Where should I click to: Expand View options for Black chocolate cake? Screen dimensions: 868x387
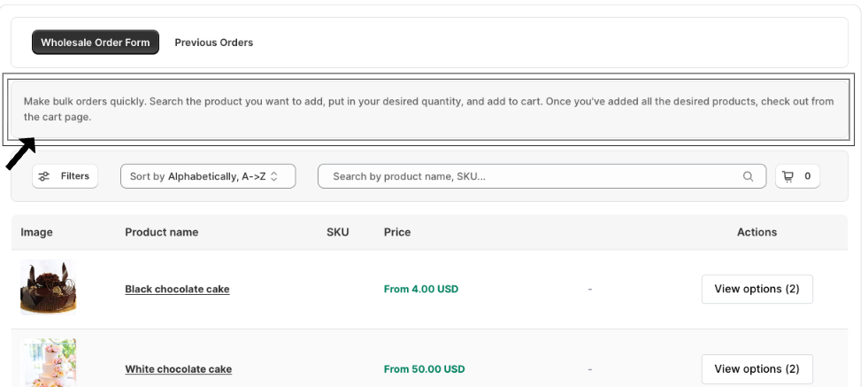pyautogui.click(x=757, y=289)
